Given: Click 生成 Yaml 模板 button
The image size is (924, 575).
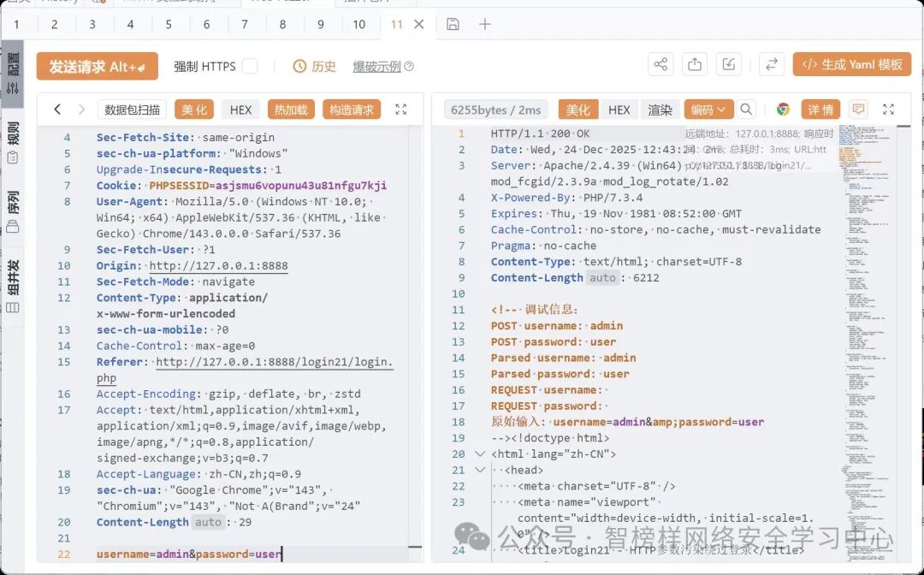Looking at the screenshot, I should [x=852, y=64].
